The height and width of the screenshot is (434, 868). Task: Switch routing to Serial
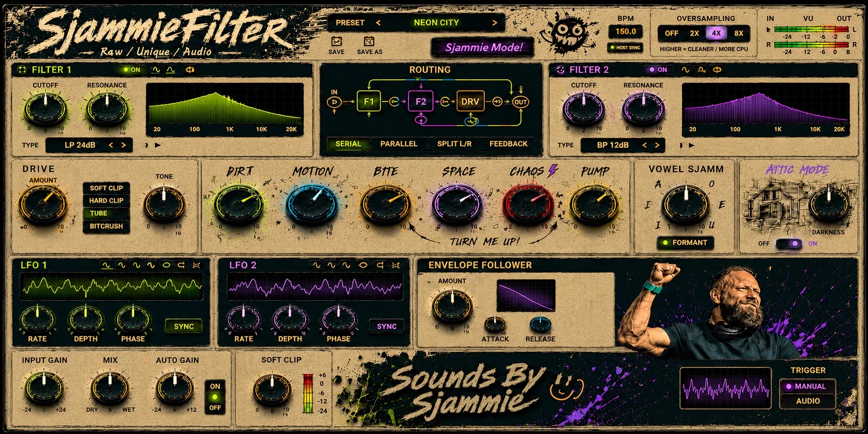(x=348, y=144)
